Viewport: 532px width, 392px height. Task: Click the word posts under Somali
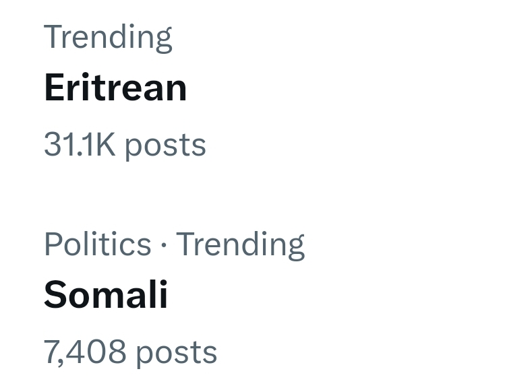176,353
